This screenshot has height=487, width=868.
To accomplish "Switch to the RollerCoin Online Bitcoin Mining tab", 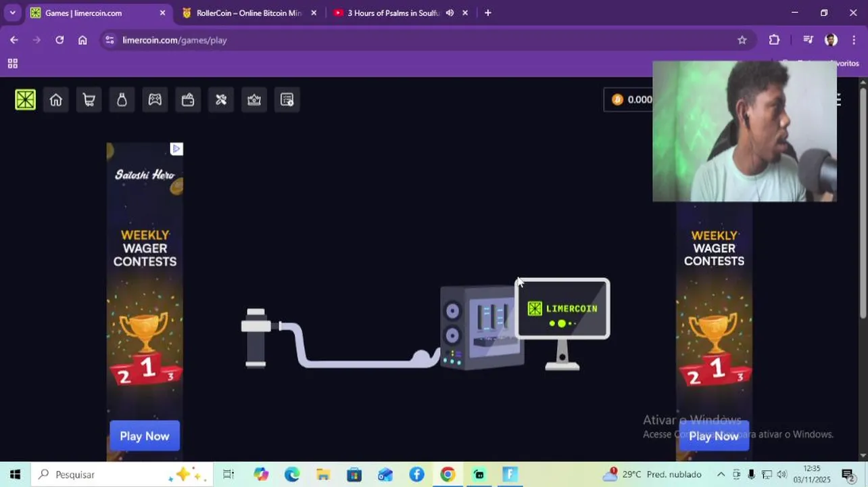I will 249,13.
